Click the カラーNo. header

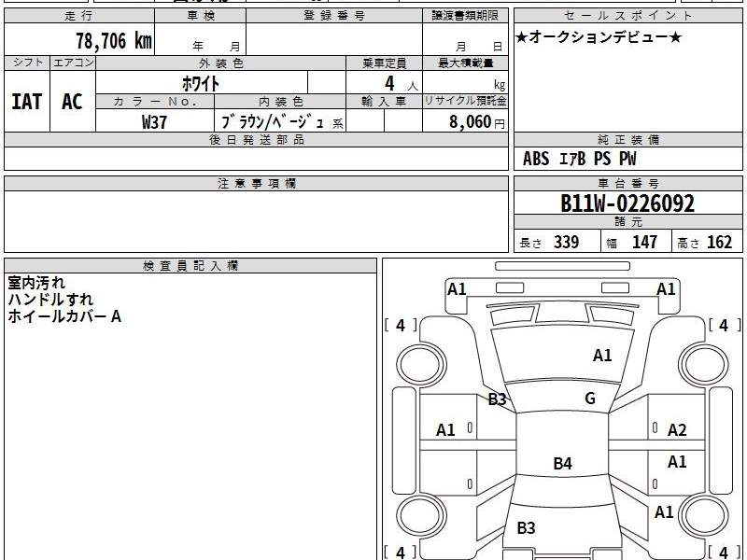point(155,102)
